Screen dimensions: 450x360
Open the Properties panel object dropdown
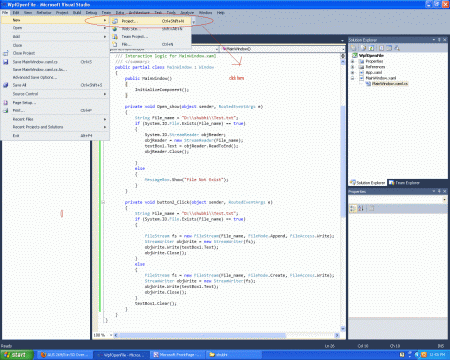[x=445, y=200]
